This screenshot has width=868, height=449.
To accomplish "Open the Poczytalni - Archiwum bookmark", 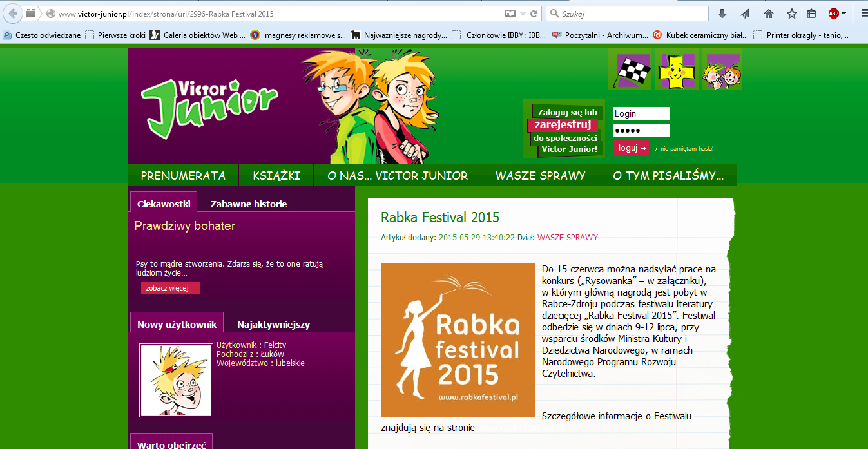I will click(600, 35).
